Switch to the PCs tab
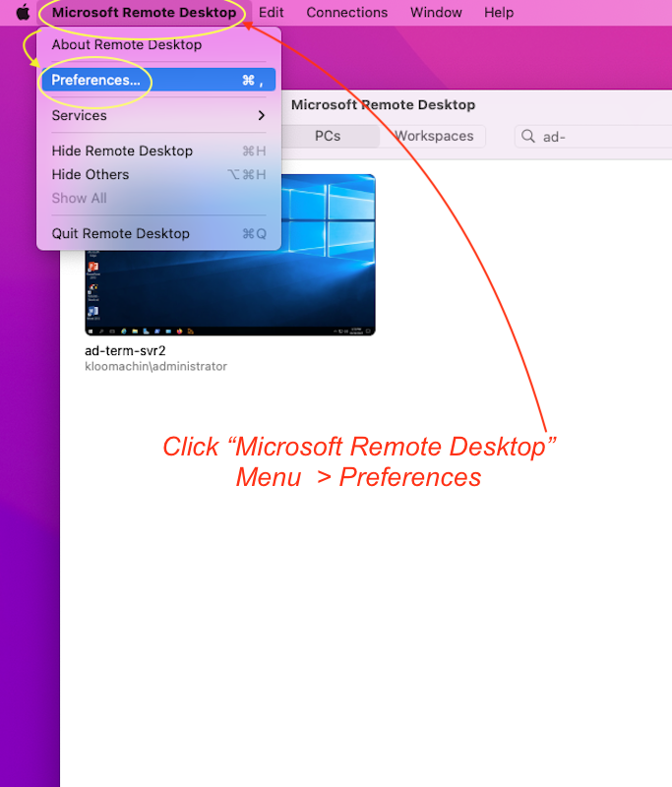Viewport: 672px width, 787px height. tap(328, 136)
